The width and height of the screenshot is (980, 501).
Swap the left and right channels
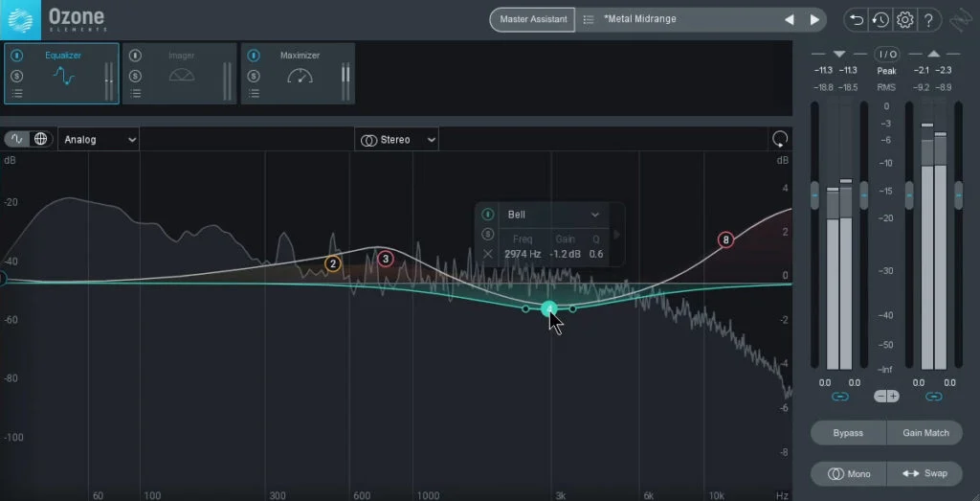(925, 473)
